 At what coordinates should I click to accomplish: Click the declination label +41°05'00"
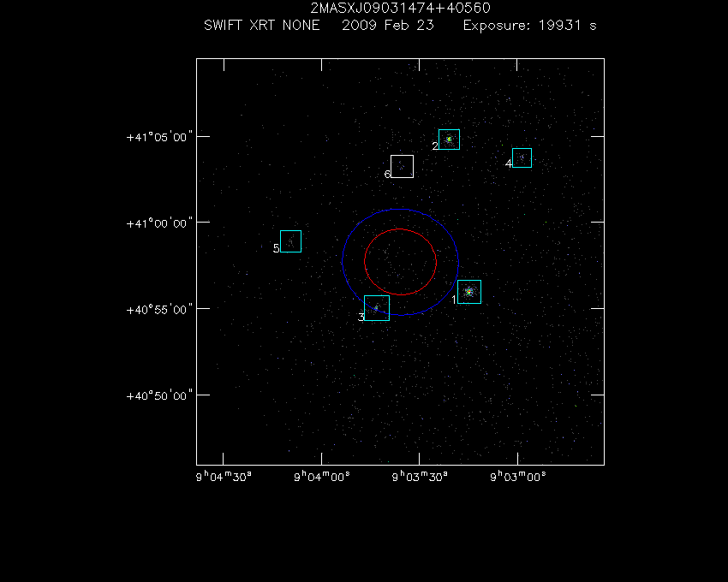pos(159,137)
